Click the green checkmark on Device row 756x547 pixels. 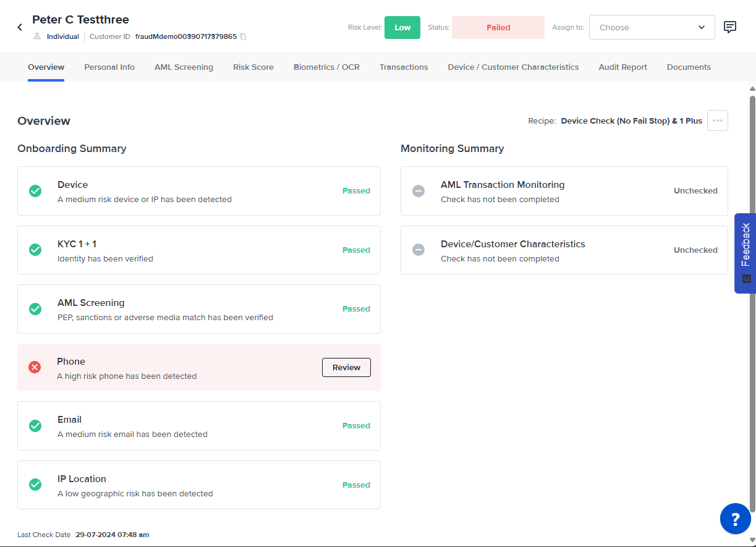pyautogui.click(x=36, y=191)
